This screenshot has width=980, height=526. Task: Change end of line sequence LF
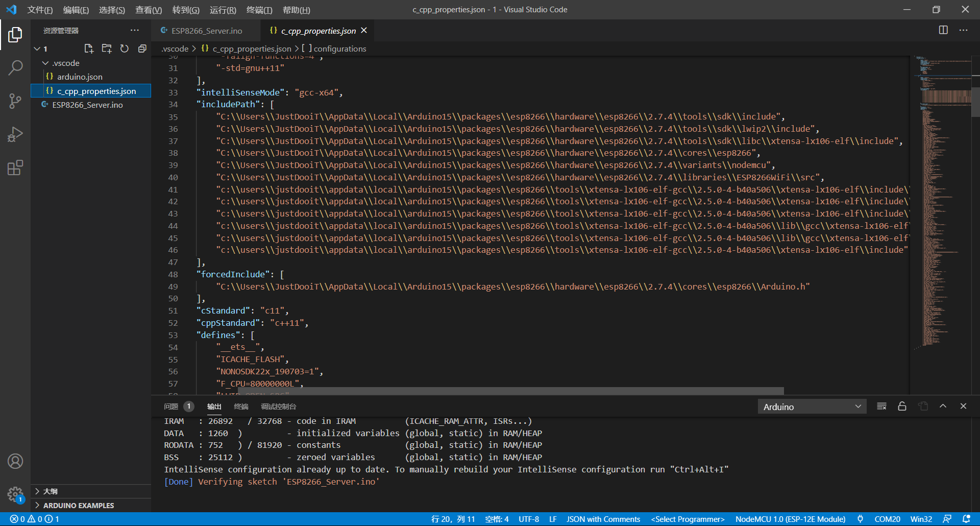click(x=553, y=519)
